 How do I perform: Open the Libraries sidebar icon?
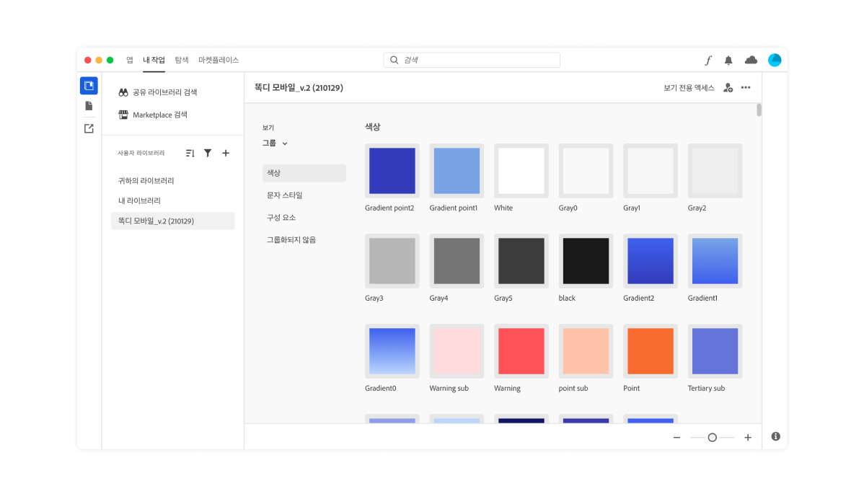[x=89, y=85]
